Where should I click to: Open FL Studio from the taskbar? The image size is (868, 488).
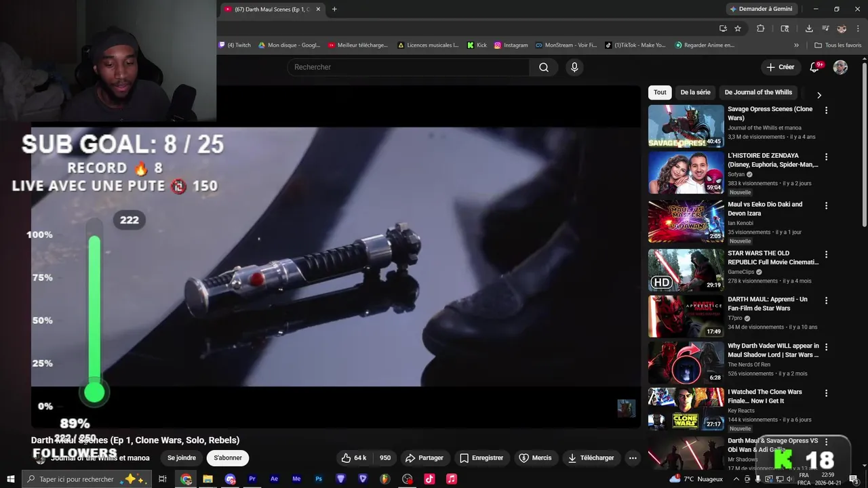(x=384, y=479)
